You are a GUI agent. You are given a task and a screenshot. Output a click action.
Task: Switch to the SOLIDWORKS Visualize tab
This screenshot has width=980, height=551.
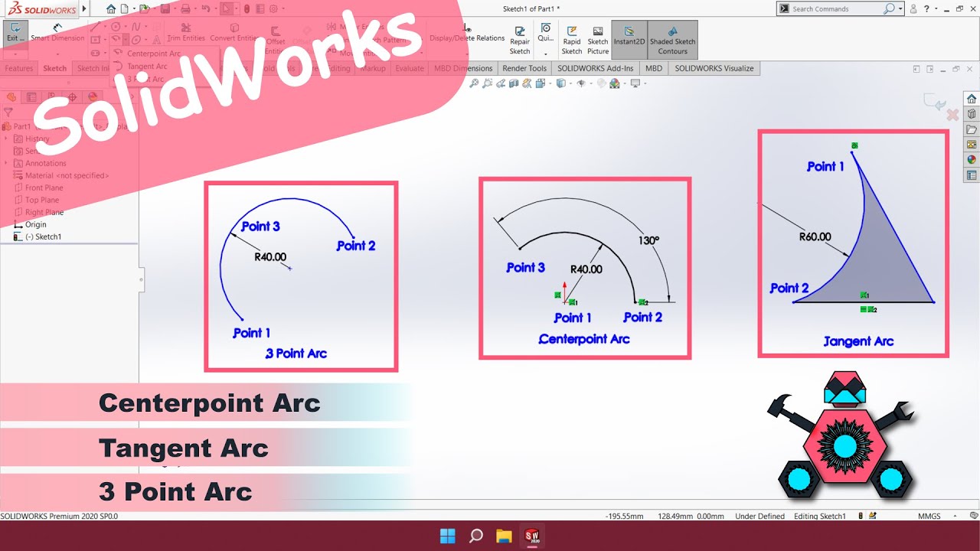point(714,68)
